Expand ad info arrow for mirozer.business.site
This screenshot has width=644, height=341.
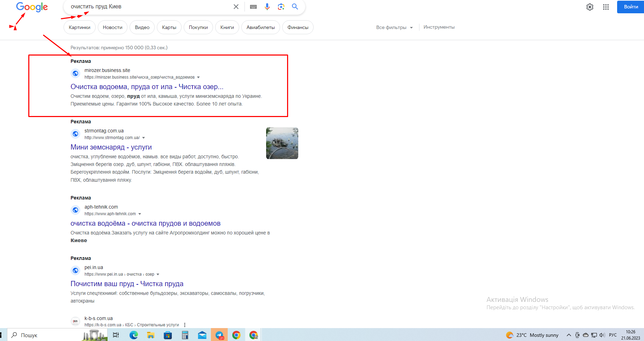198,77
